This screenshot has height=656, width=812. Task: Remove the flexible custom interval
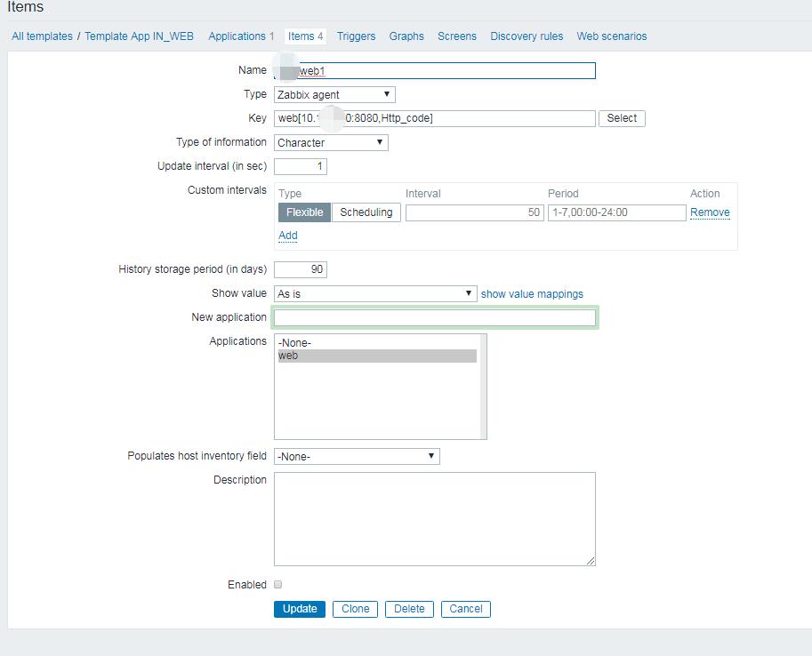tap(710, 212)
